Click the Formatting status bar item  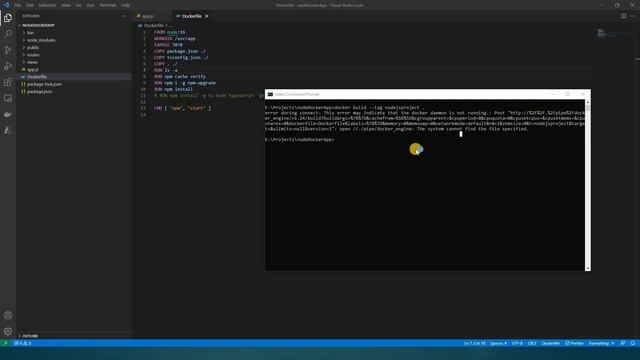[x=601, y=343]
